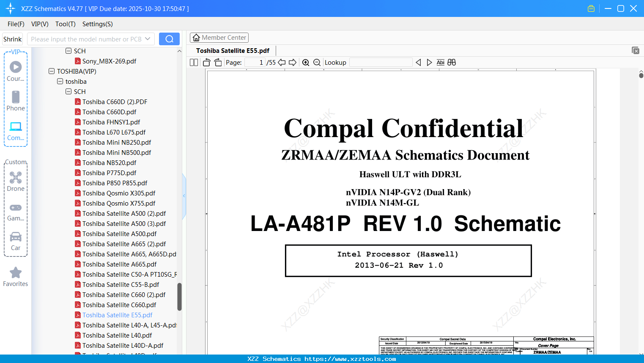Viewport: 644px width, 363px height.
Task: Open Toshiba Qosmio X755.pdf
Action: click(x=115, y=203)
